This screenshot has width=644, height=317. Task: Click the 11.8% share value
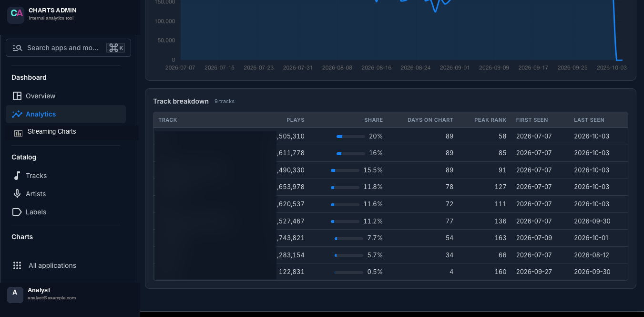[373, 187]
